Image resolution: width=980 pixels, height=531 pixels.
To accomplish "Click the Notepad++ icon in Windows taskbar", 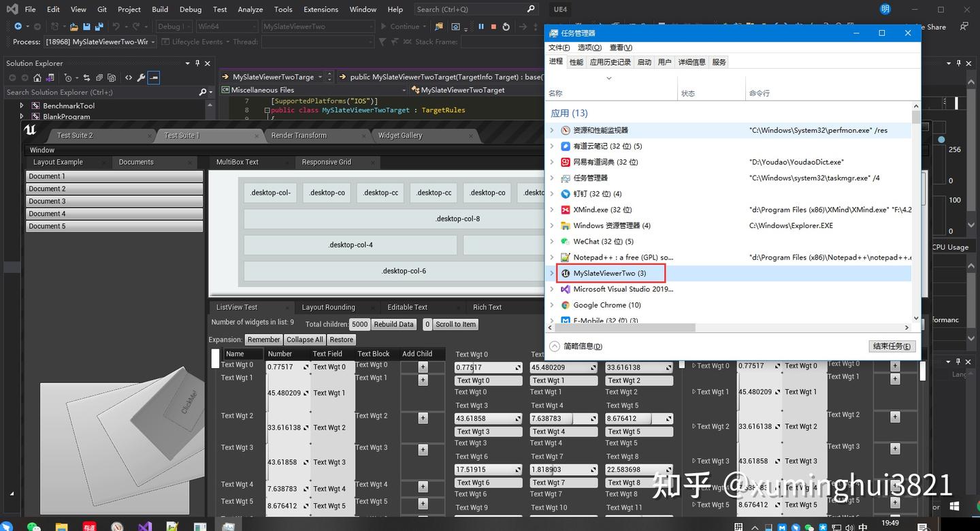I will tap(173, 526).
